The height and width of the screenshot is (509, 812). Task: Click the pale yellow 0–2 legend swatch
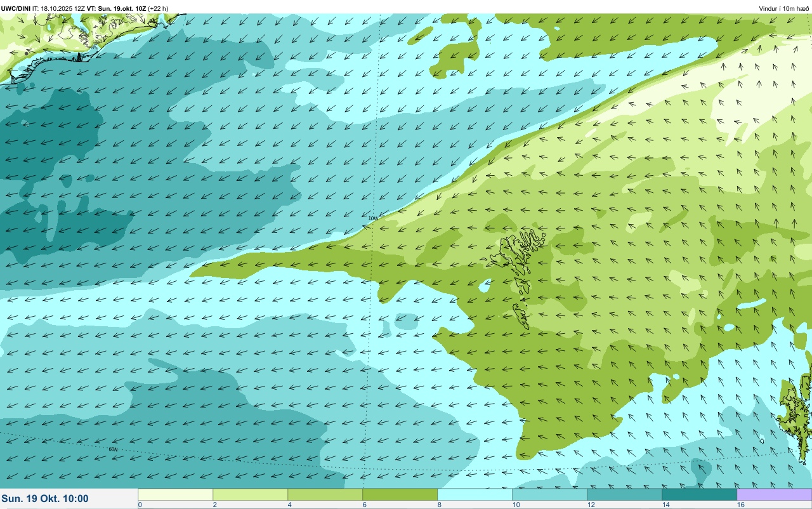(x=175, y=494)
